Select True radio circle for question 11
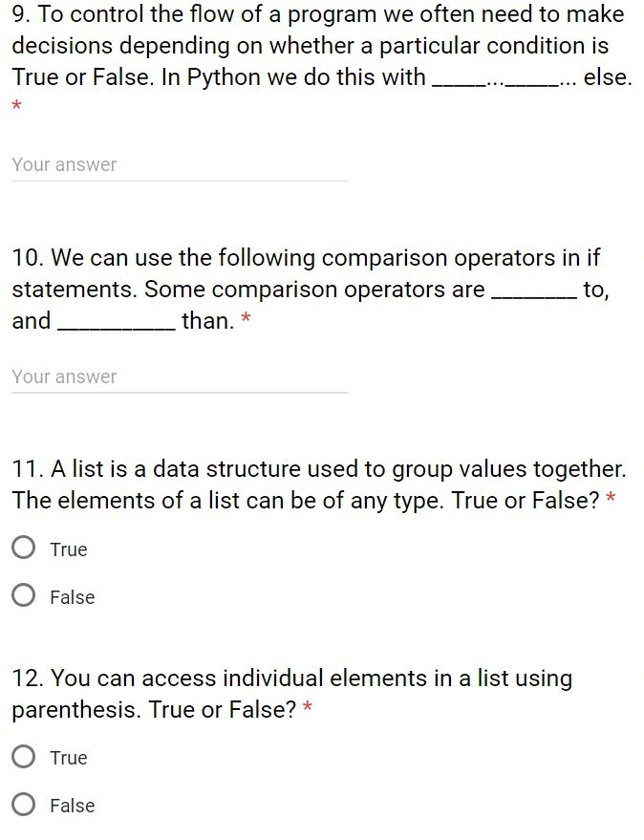The width and height of the screenshot is (644, 840). (x=24, y=549)
